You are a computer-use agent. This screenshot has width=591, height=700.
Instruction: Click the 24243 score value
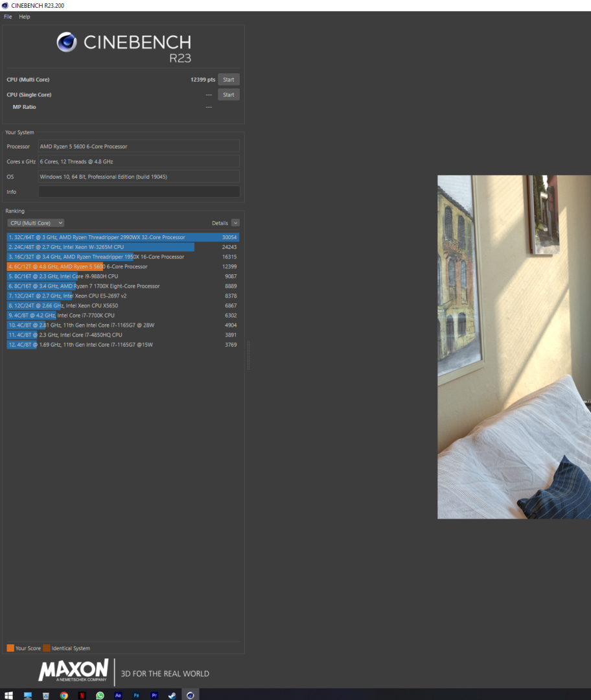coord(229,247)
